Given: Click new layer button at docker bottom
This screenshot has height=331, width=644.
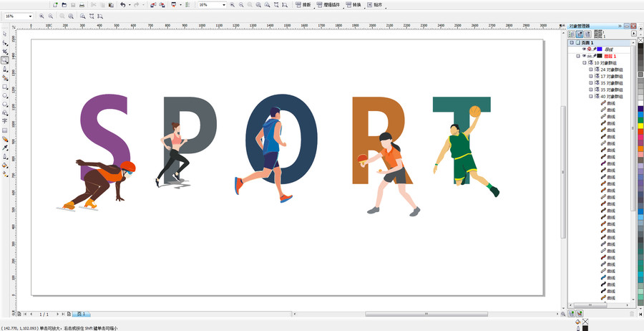Looking at the screenshot, I should point(571,314).
